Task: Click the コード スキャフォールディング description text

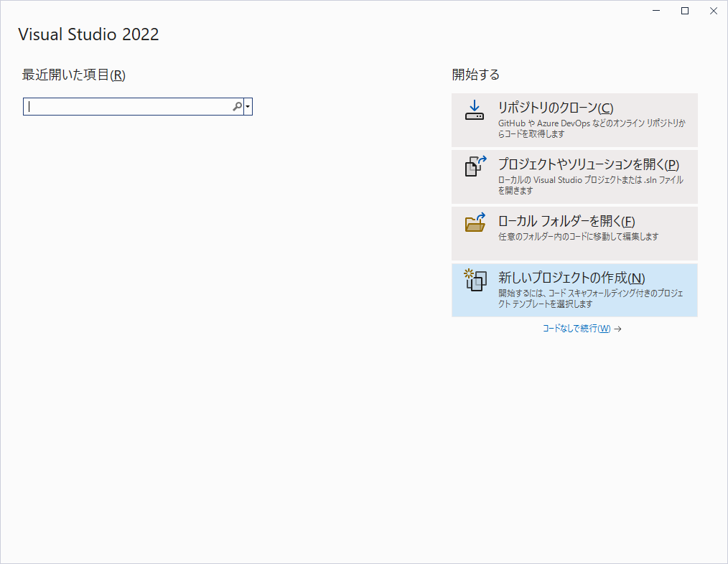Action: click(590, 299)
